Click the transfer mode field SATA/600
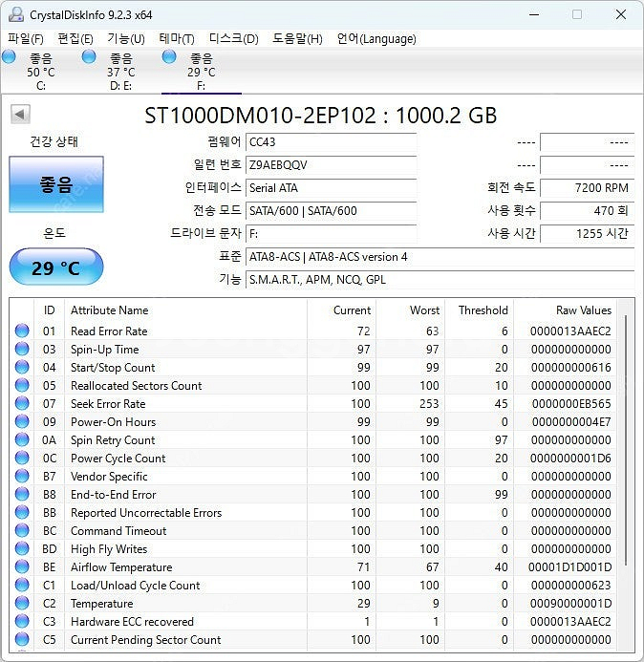The image size is (644, 662). tap(332, 210)
